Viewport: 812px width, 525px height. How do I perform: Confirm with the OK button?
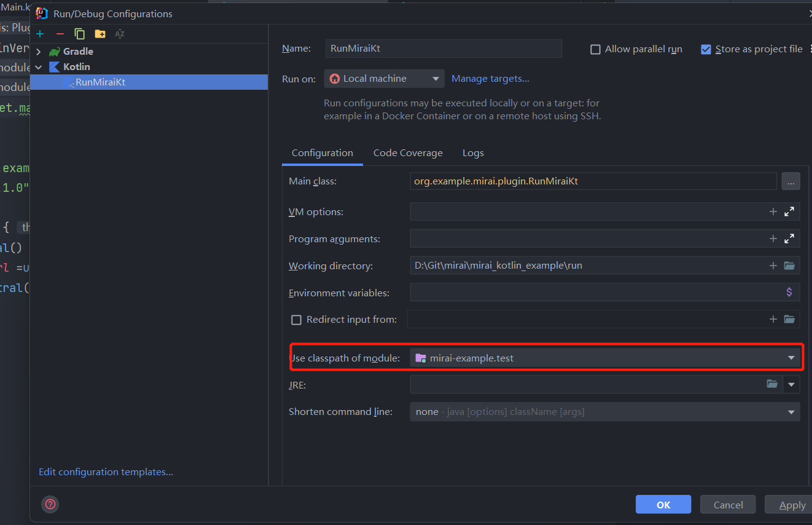663,505
